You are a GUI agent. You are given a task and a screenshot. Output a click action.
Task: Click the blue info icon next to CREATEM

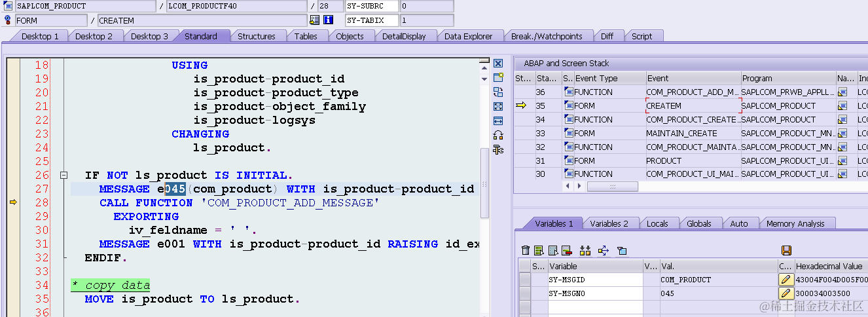tap(329, 20)
